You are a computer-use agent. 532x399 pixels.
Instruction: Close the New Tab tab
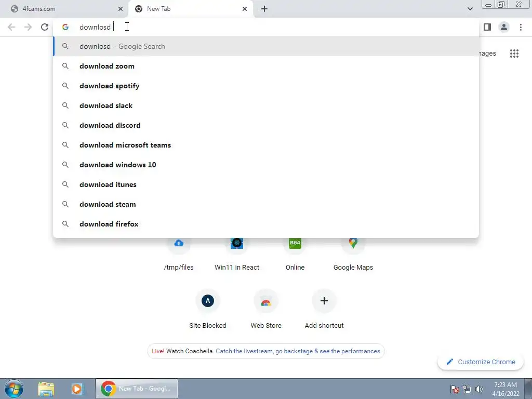coord(245,9)
